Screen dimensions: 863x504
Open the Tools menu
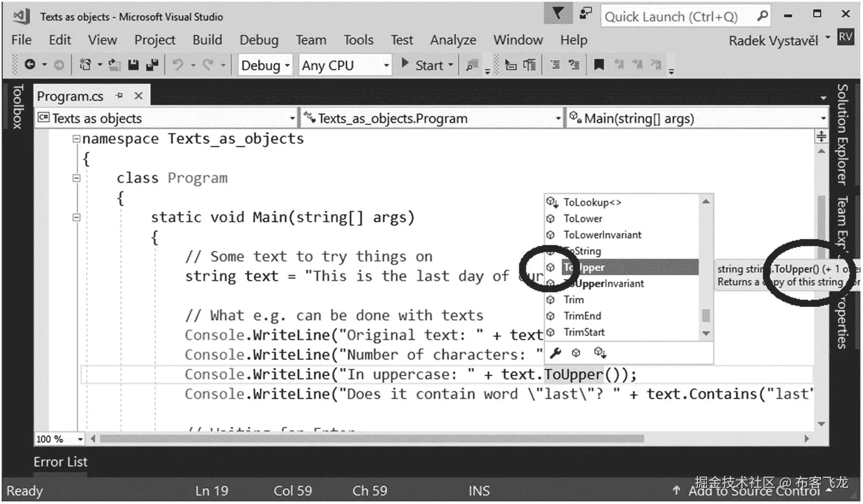pos(359,40)
